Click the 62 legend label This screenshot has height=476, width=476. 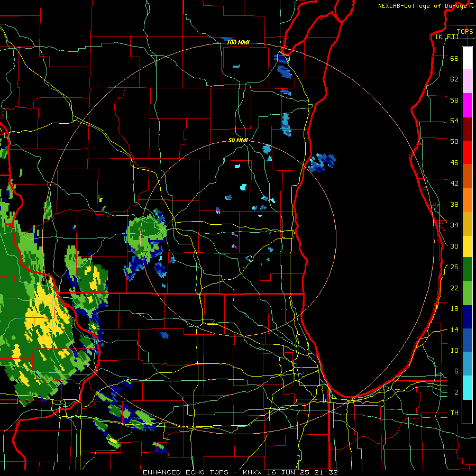click(454, 79)
